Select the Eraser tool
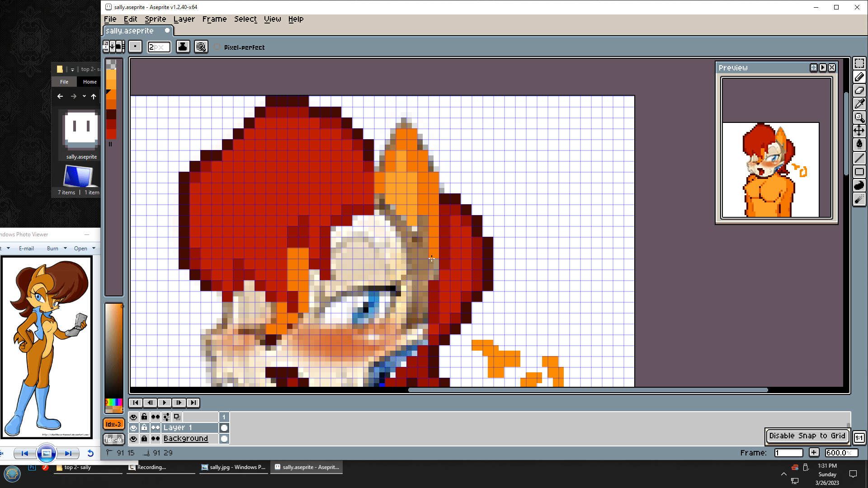868x488 pixels. pos(859,90)
